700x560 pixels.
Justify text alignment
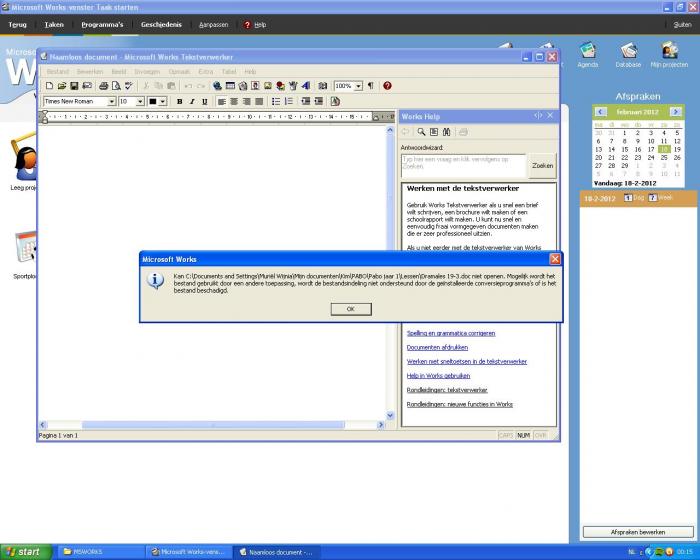[x=259, y=102]
